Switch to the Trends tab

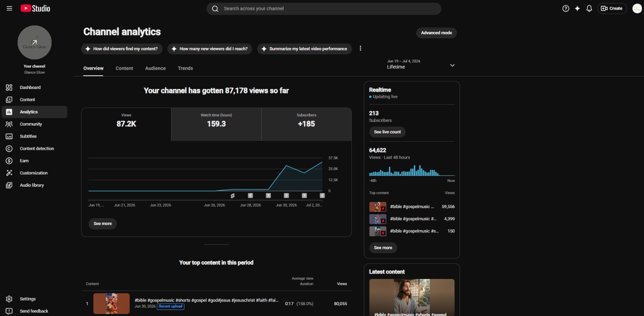pyautogui.click(x=186, y=68)
